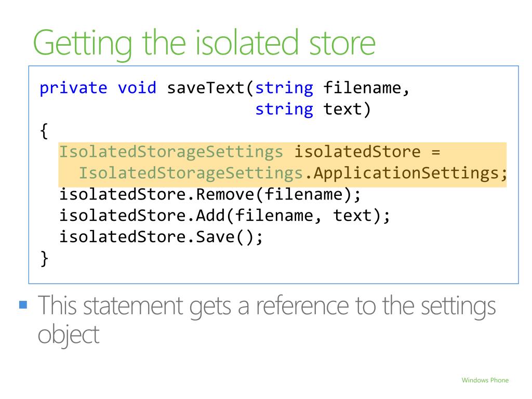Click the 'Windows Phone' footer label
Screen dimensions: 532x399
(485, 380)
